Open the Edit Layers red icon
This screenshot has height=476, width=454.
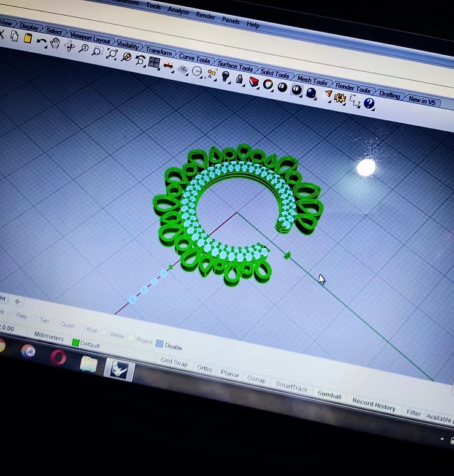click(253, 82)
